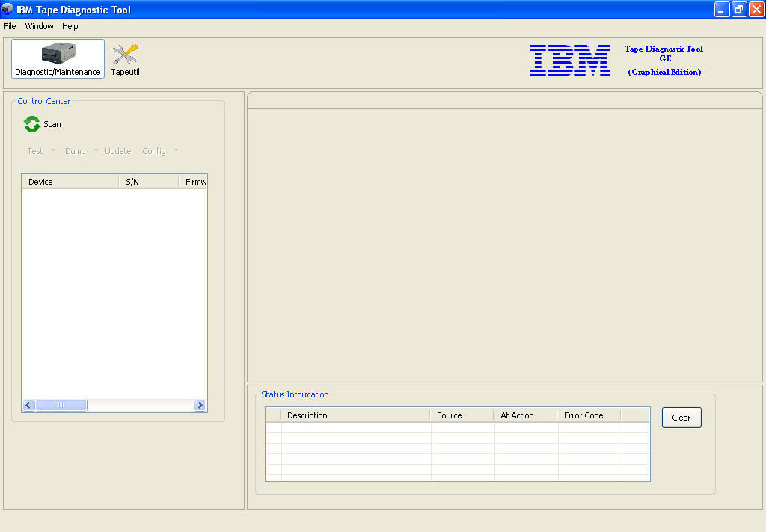Open the Window menu

pyautogui.click(x=39, y=26)
